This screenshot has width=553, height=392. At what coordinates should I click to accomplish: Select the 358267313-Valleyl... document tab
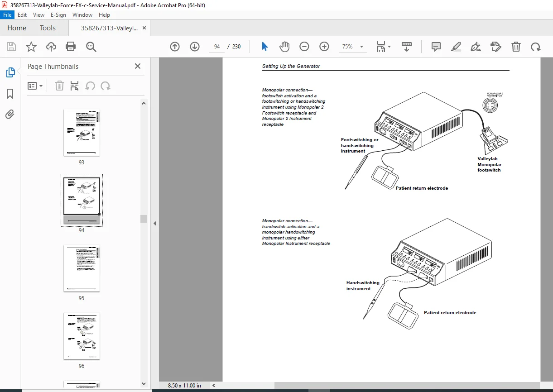(x=109, y=28)
